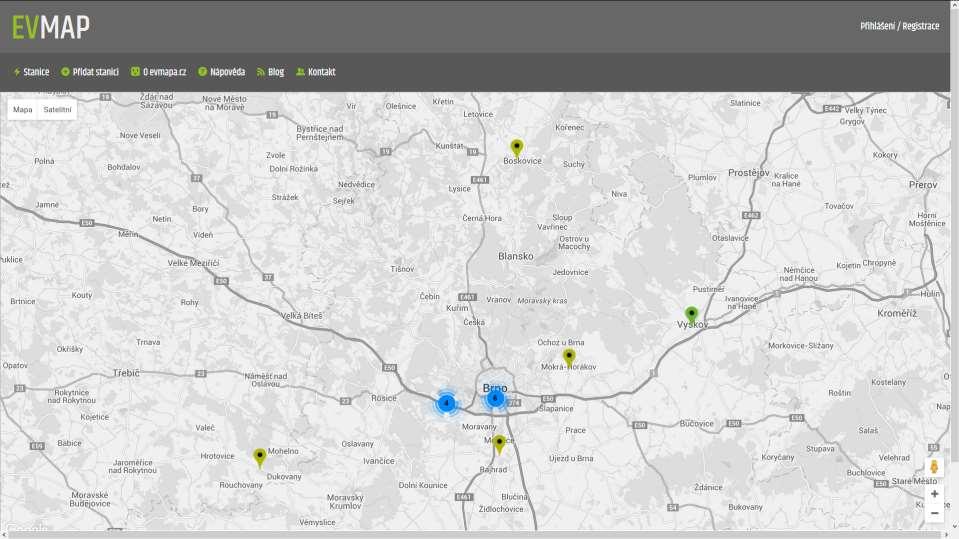Screen dimensions: 959x539
Task: Click the Bučovice town label
Action: [697, 423]
